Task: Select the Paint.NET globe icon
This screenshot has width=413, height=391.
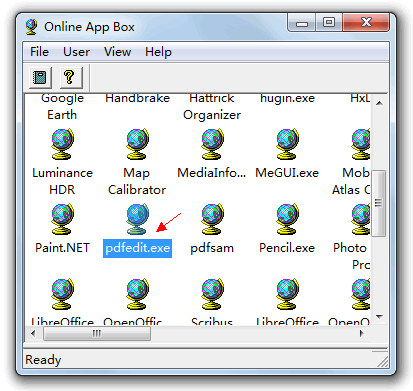Action: click(62, 219)
